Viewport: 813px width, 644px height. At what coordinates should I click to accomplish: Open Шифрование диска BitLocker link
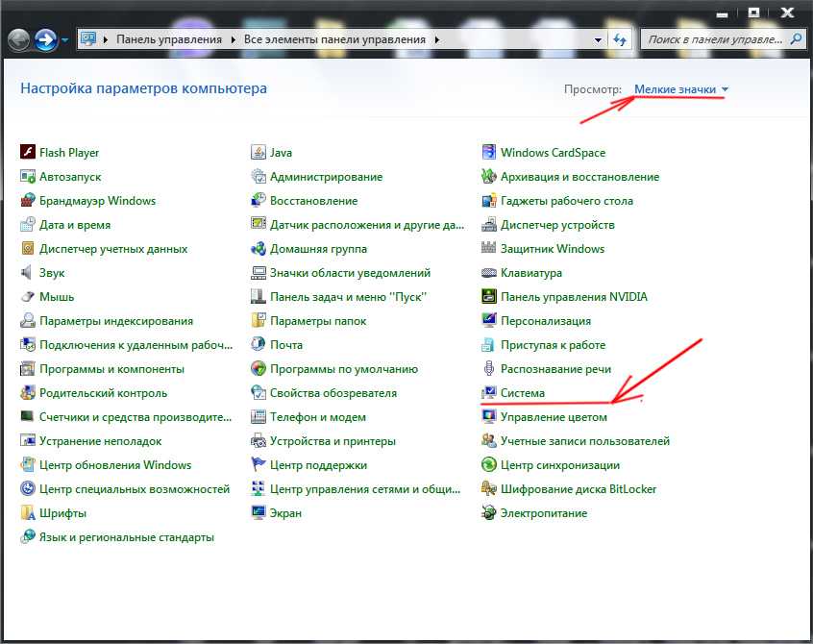tap(579, 489)
